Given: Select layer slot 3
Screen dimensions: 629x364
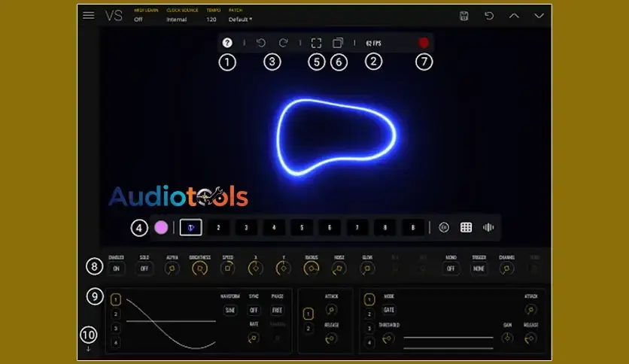Looking at the screenshot, I should click(x=245, y=227).
